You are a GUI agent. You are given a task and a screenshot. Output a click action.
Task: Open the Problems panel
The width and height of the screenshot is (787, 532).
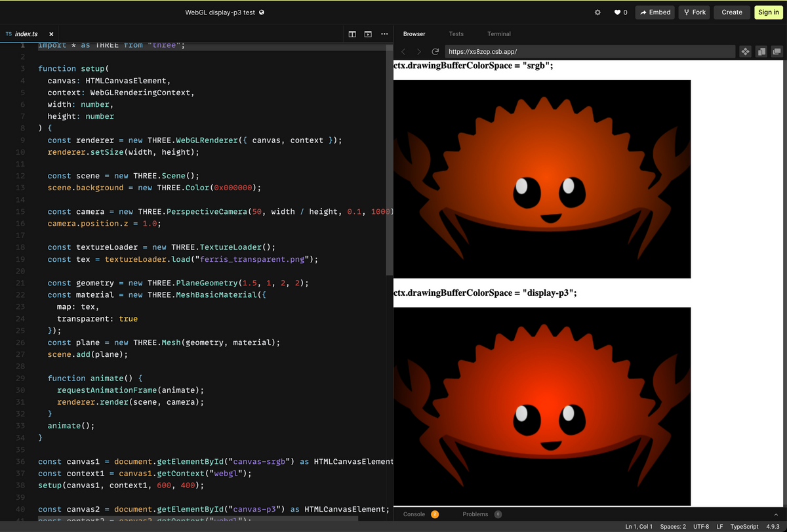pyautogui.click(x=475, y=514)
